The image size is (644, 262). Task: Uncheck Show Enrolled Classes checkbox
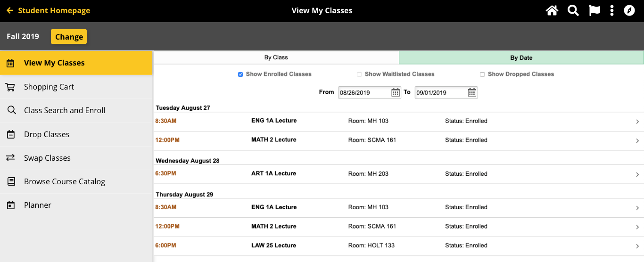tap(240, 74)
